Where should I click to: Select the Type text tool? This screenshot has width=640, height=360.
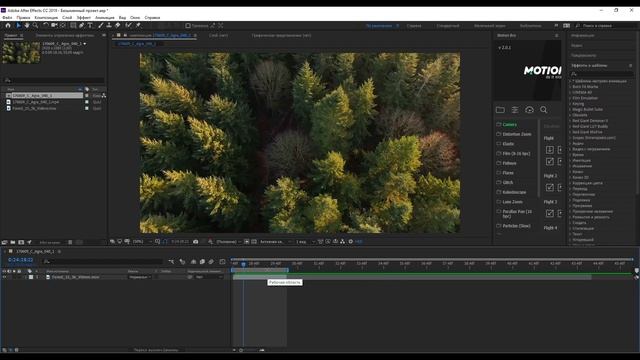(x=90, y=25)
